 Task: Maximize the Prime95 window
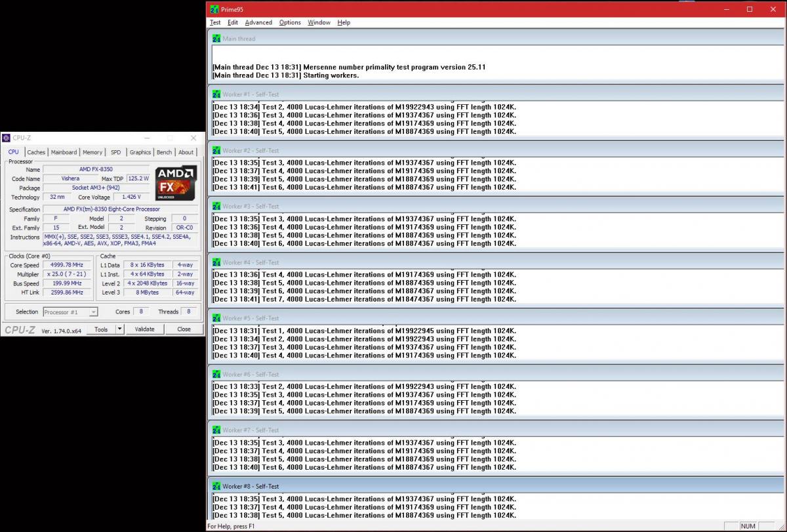750,9
